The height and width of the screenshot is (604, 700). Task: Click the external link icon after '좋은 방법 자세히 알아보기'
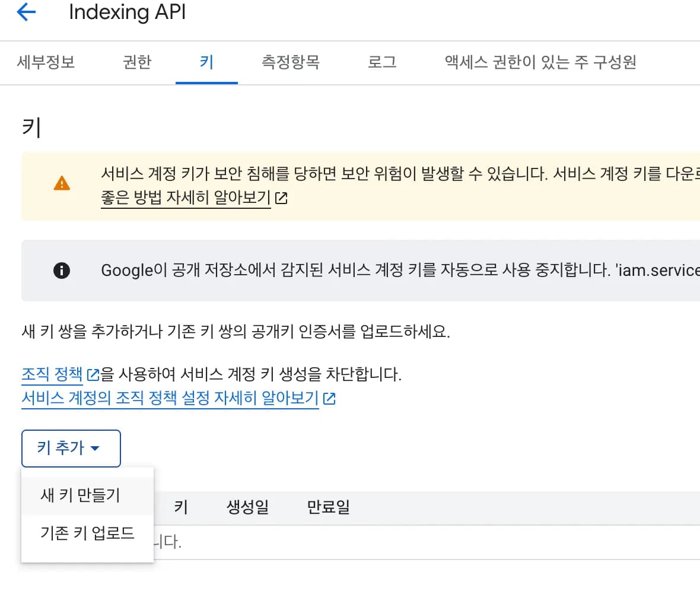click(281, 198)
